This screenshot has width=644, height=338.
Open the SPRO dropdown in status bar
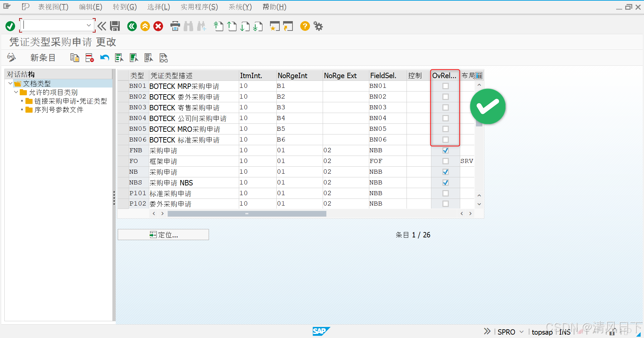[x=521, y=332]
